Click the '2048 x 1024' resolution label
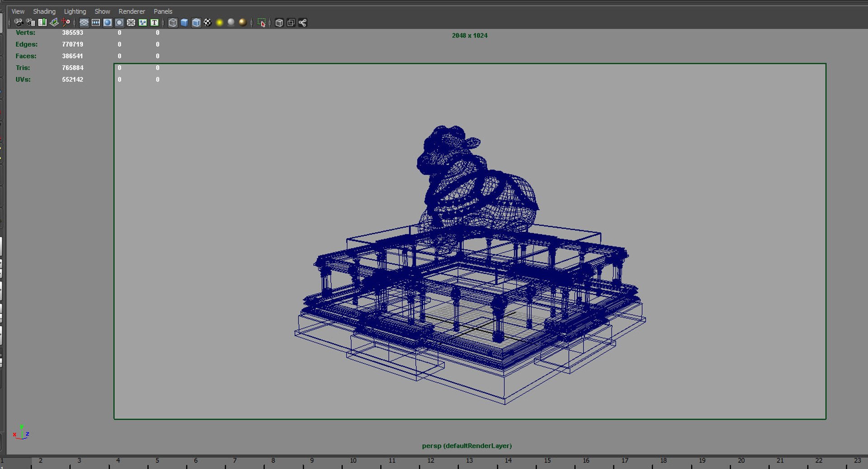This screenshot has width=868, height=469. [x=470, y=35]
